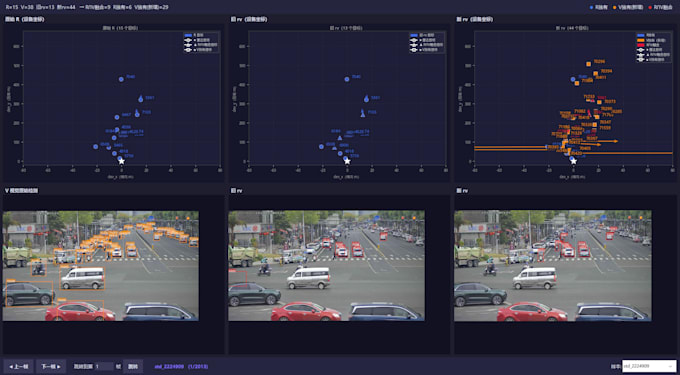Click the white van box in V detection image
This screenshot has height=375, width=680.
82,278
